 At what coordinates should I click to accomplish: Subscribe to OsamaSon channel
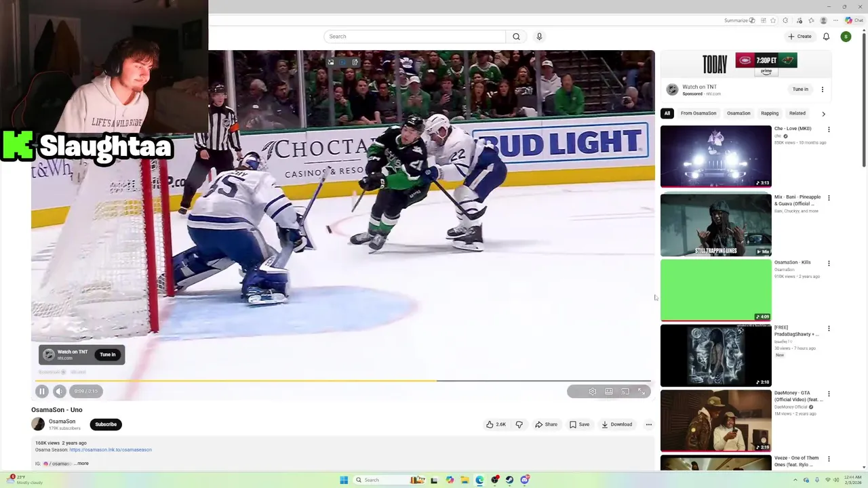coord(106,424)
